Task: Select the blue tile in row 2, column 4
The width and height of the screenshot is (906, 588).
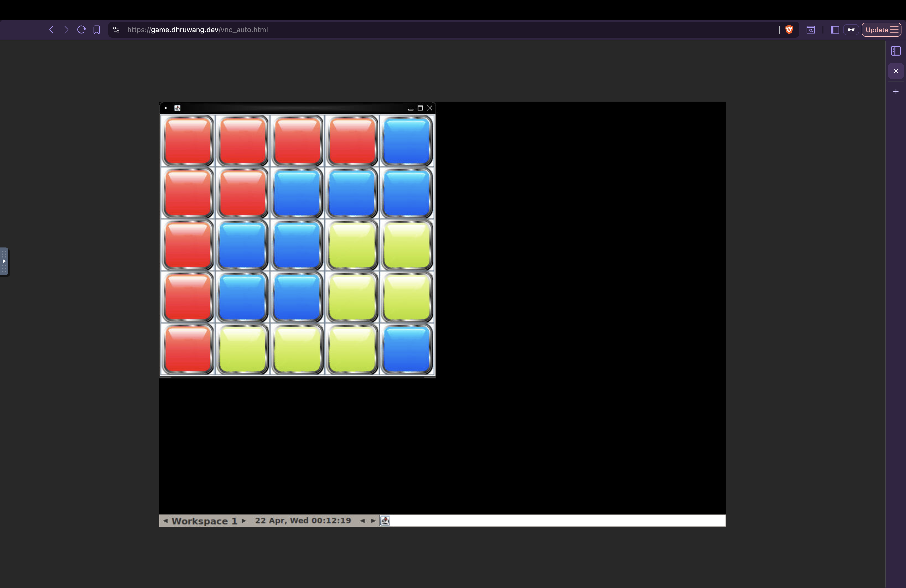Action: coord(352,193)
